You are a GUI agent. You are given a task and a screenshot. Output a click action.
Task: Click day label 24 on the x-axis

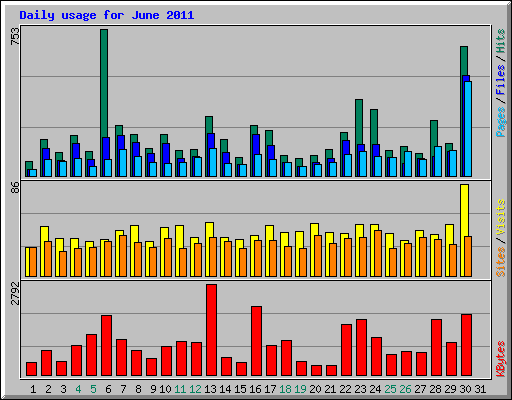pyautogui.click(x=375, y=389)
